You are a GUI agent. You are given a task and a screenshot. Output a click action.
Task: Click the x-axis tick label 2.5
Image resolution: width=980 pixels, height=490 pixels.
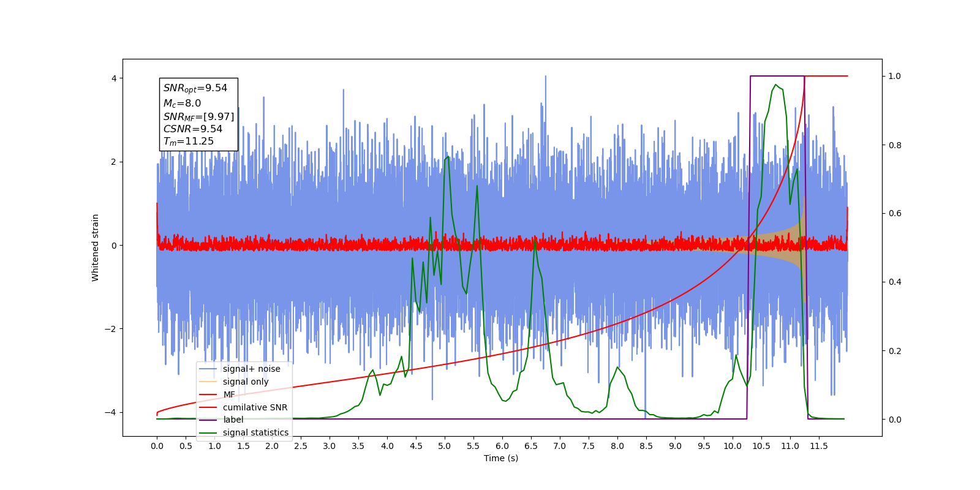[x=301, y=446]
